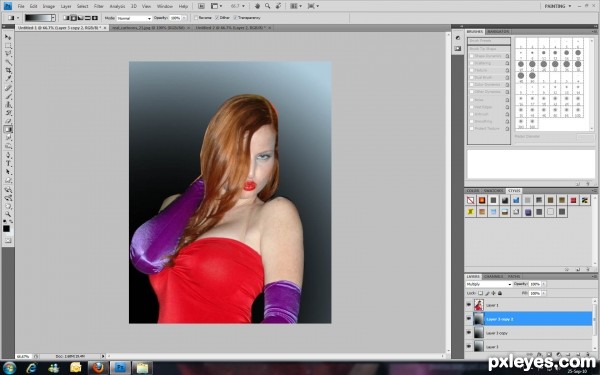Open the layer Fill slider arrow
Viewport: 600px width, 375px height.
tap(544, 293)
